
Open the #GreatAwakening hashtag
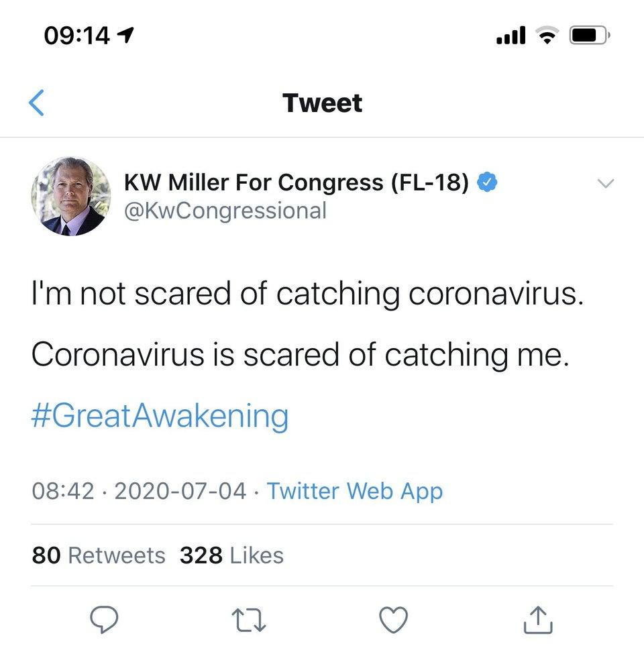[159, 415]
